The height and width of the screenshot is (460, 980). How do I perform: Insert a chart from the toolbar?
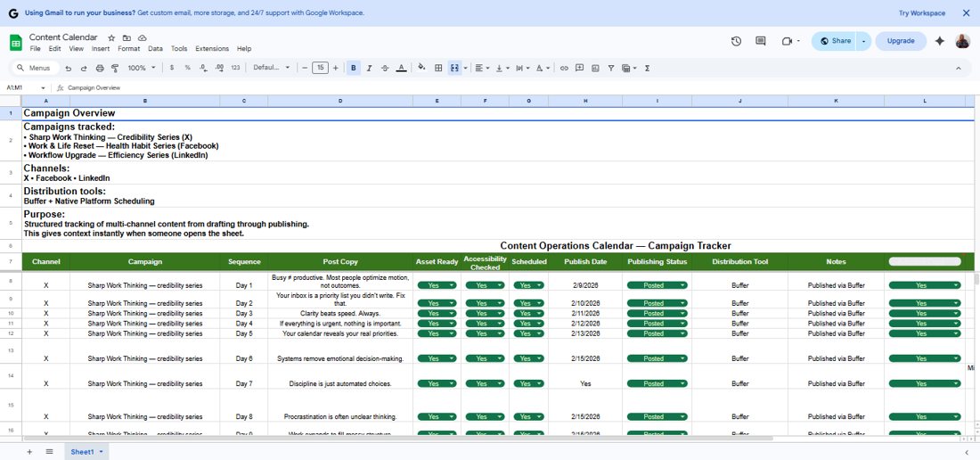595,68
